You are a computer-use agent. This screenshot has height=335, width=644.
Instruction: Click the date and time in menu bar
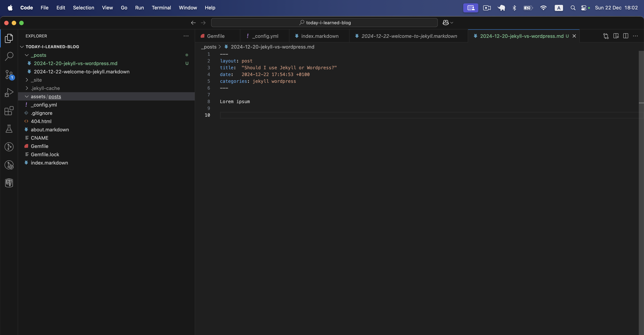pos(616,8)
